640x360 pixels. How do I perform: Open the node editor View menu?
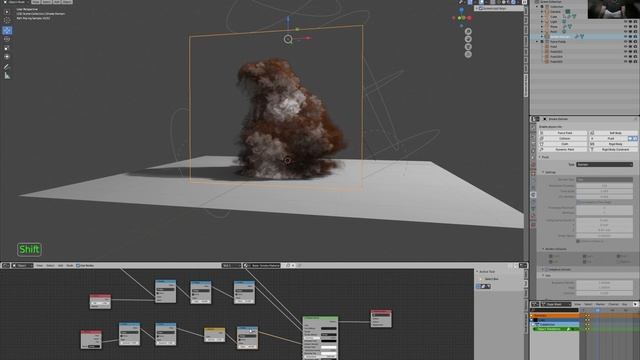pos(39,265)
